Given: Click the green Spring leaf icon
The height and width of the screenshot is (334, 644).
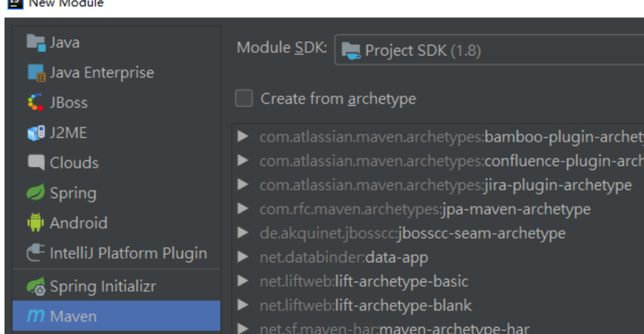Looking at the screenshot, I should click(36, 193).
